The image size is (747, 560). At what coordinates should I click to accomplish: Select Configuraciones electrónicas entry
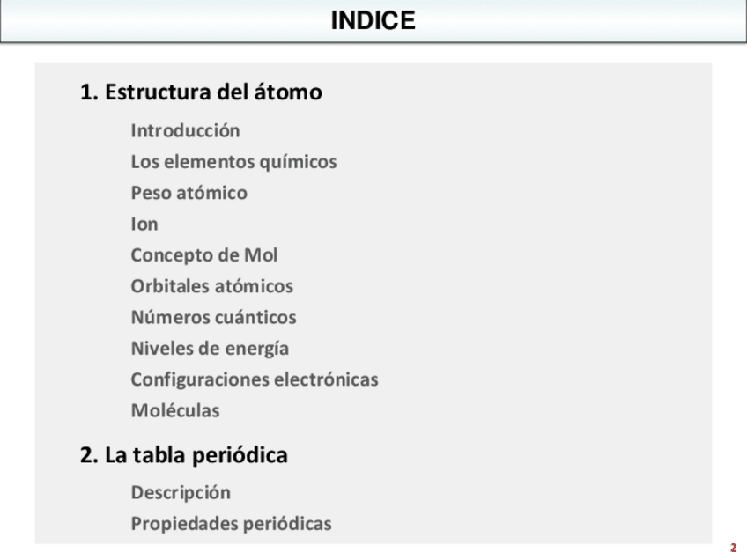tap(254, 379)
